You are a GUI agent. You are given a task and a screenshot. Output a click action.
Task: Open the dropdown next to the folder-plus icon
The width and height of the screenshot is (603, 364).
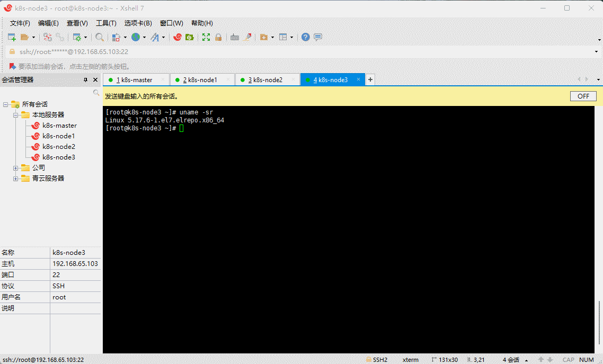click(273, 37)
